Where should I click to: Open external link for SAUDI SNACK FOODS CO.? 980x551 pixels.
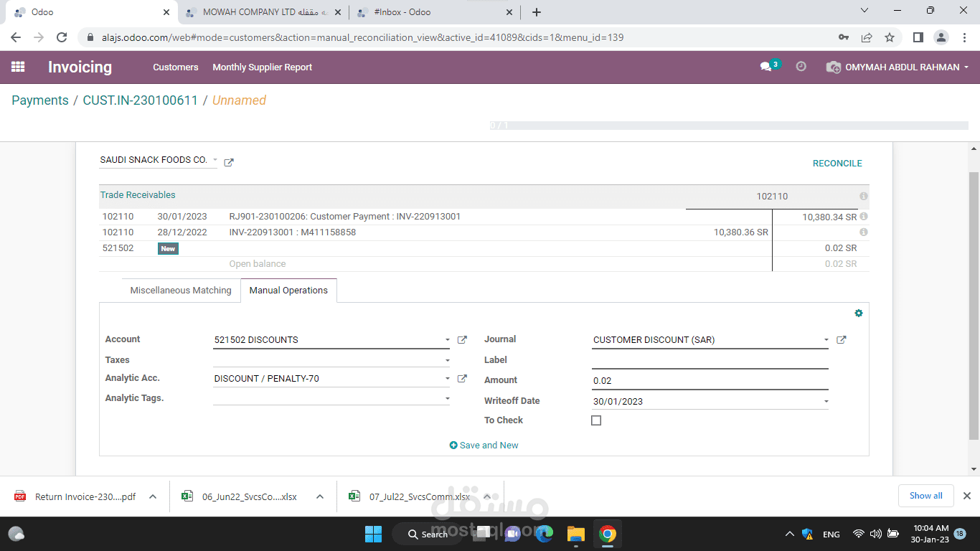tap(229, 162)
